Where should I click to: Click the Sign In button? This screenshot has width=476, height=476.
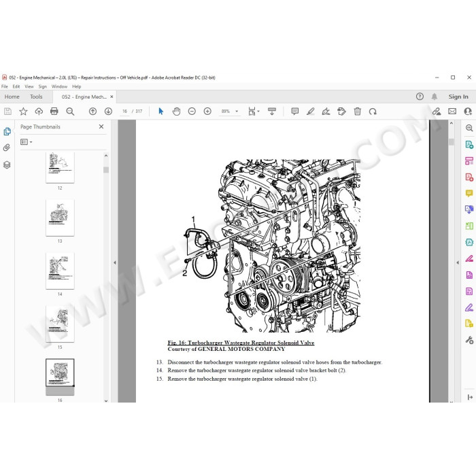(x=458, y=97)
